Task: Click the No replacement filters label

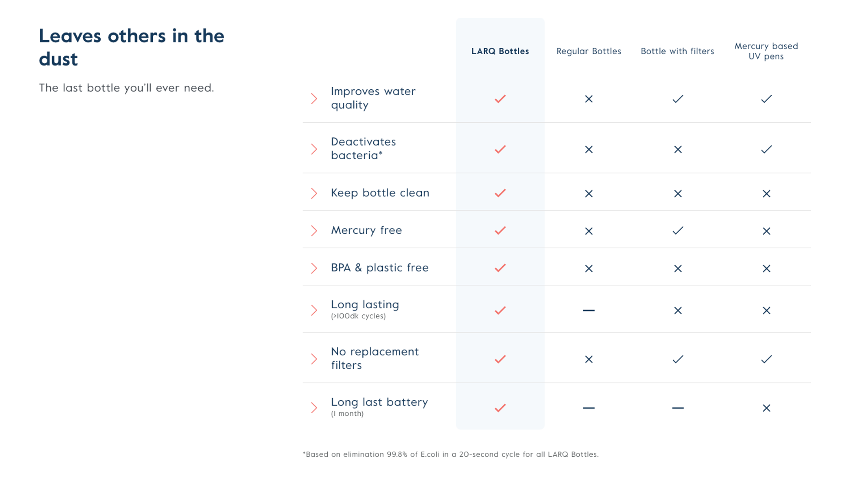Action: tap(375, 358)
